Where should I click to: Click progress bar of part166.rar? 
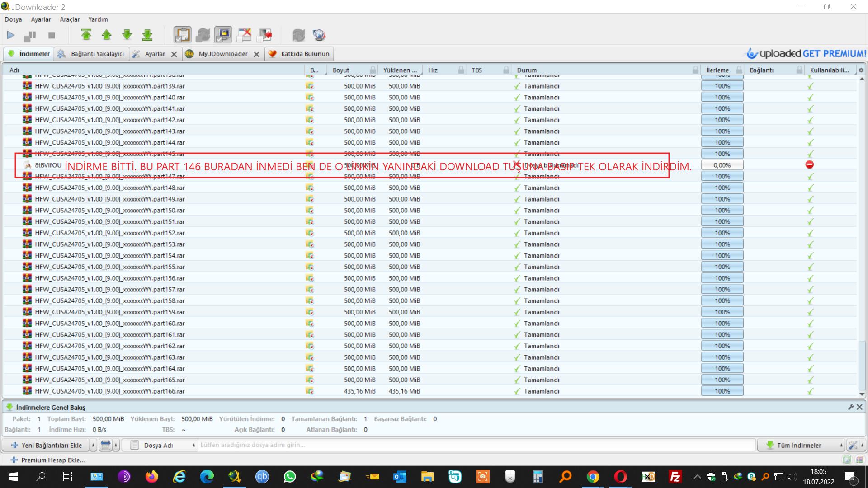[722, 391]
